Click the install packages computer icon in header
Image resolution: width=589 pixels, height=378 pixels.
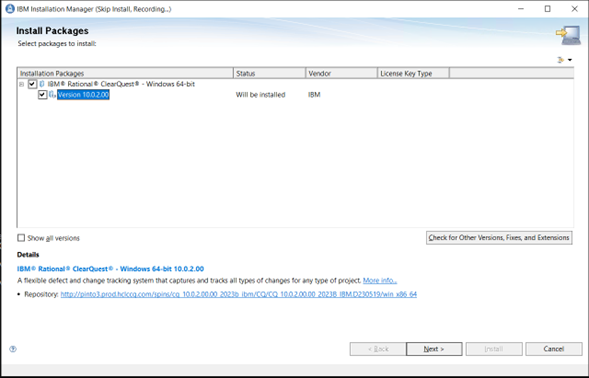tap(568, 35)
